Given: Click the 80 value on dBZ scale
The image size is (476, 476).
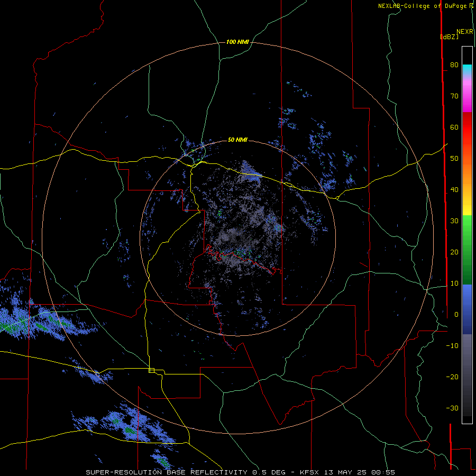Looking at the screenshot, I should (454, 65).
